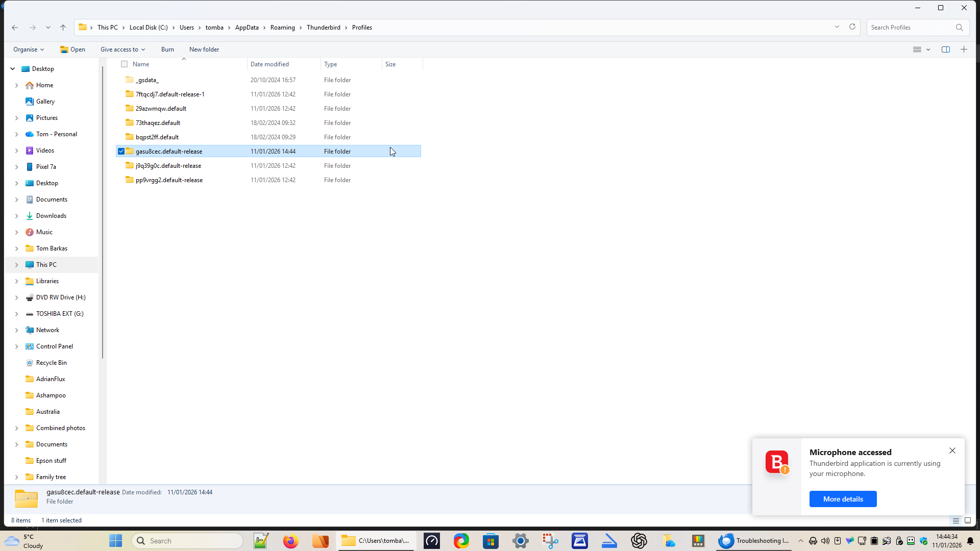Toggle the preview pane icon
This screenshot has height=551, width=980.
(x=945, y=49)
